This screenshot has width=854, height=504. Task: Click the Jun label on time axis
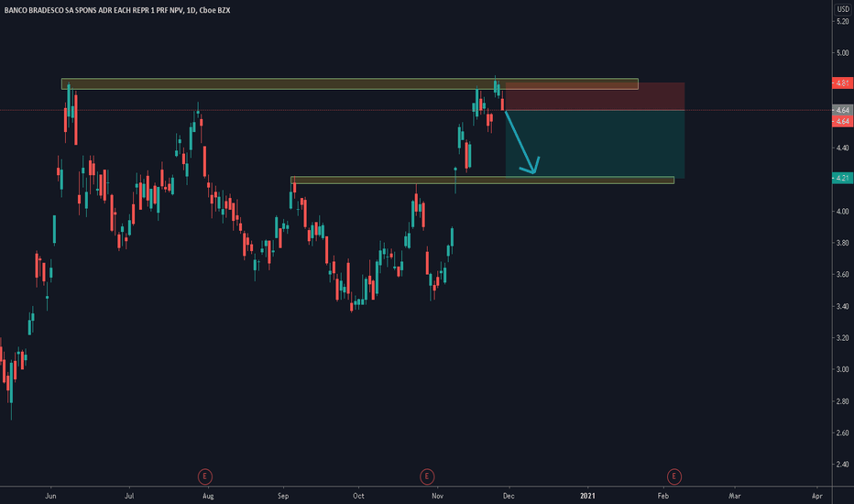[x=50, y=496]
